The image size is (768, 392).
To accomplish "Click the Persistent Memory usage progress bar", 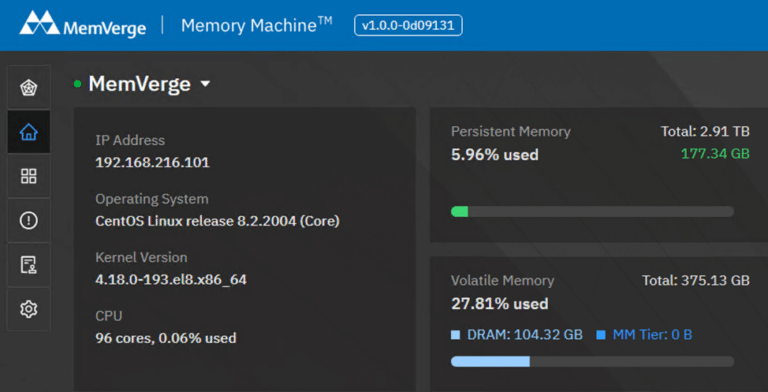I will point(592,212).
